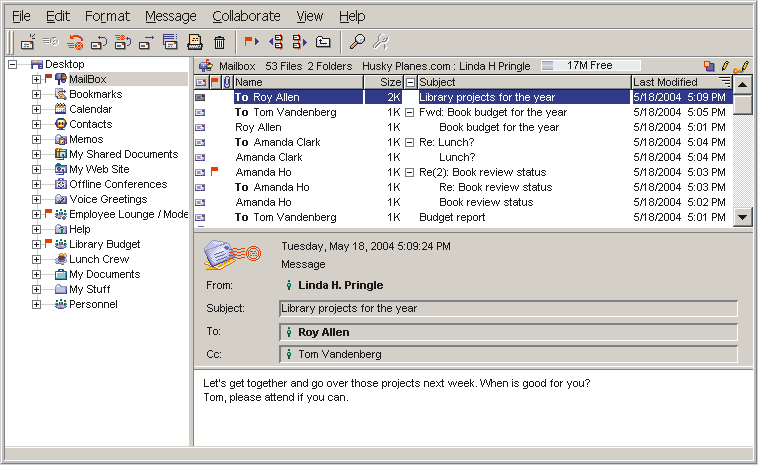
Task: Click the red flag toolbar icon
Action: tap(251, 42)
